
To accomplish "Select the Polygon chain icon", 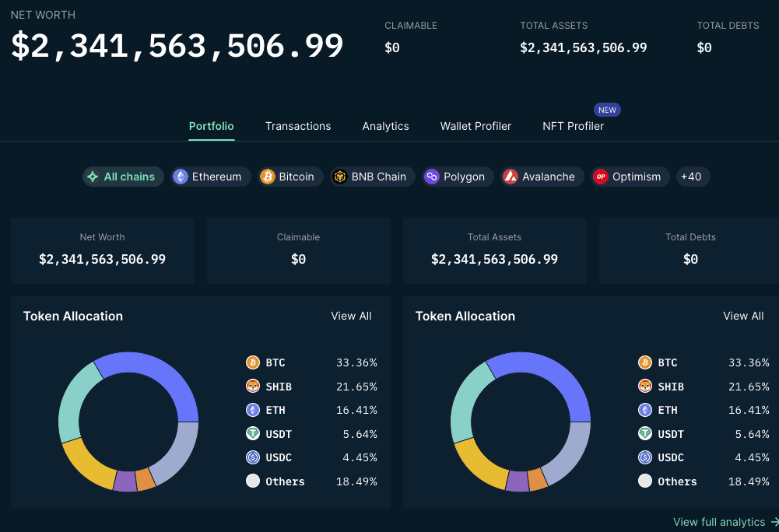I will pos(432,177).
